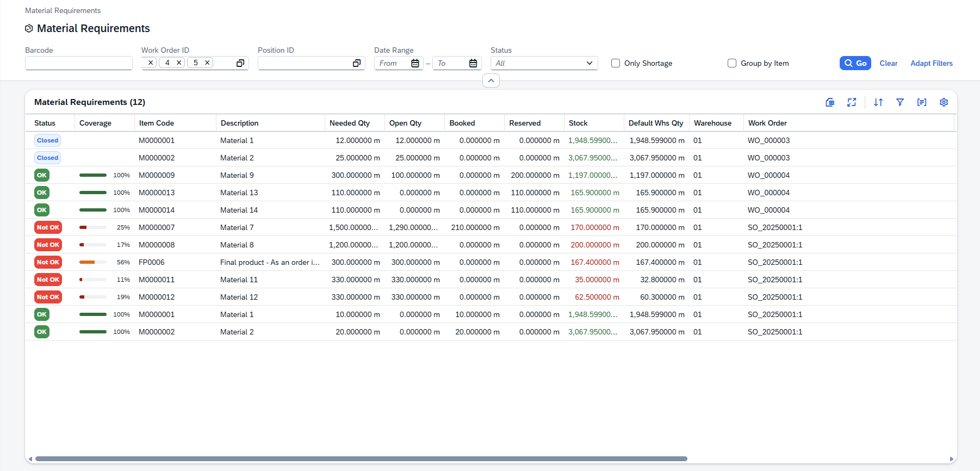Click the Booked column header
Image resolution: width=980 pixels, height=471 pixels.
(x=474, y=123)
